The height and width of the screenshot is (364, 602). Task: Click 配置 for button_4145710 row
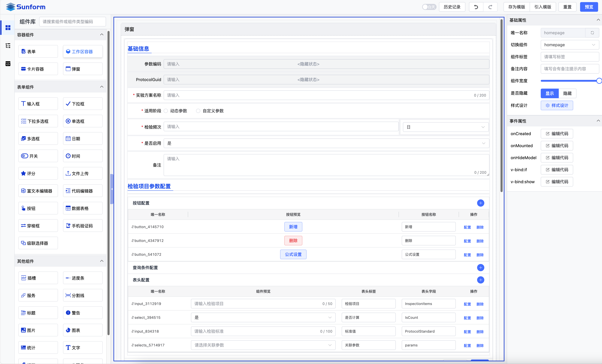pyautogui.click(x=467, y=227)
